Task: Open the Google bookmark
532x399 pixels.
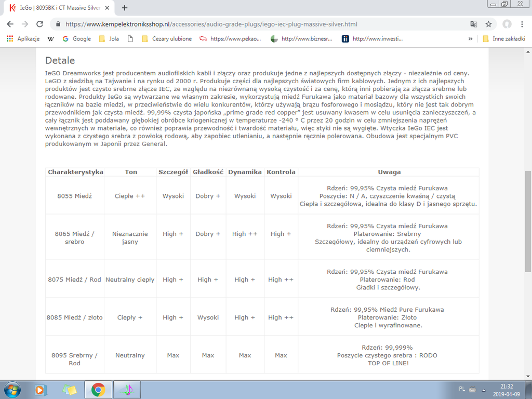Action: tap(77, 38)
